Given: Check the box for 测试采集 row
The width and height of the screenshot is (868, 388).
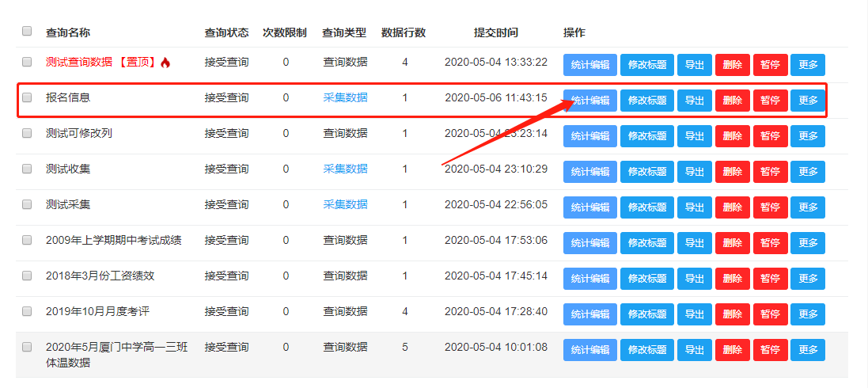Looking at the screenshot, I should (27, 204).
